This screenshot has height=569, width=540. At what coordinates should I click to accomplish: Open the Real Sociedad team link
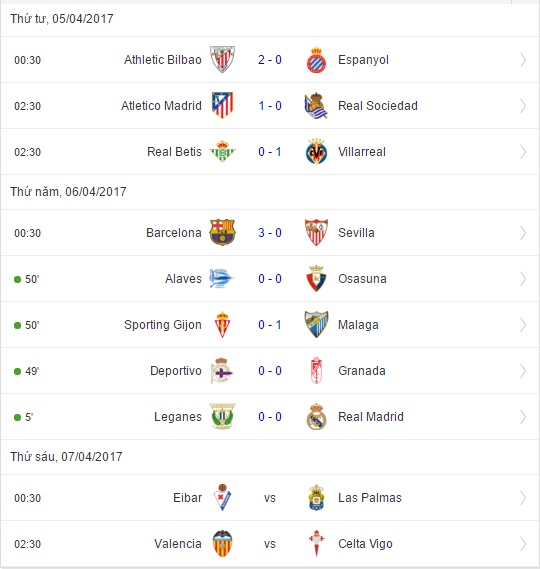pyautogui.click(x=378, y=106)
